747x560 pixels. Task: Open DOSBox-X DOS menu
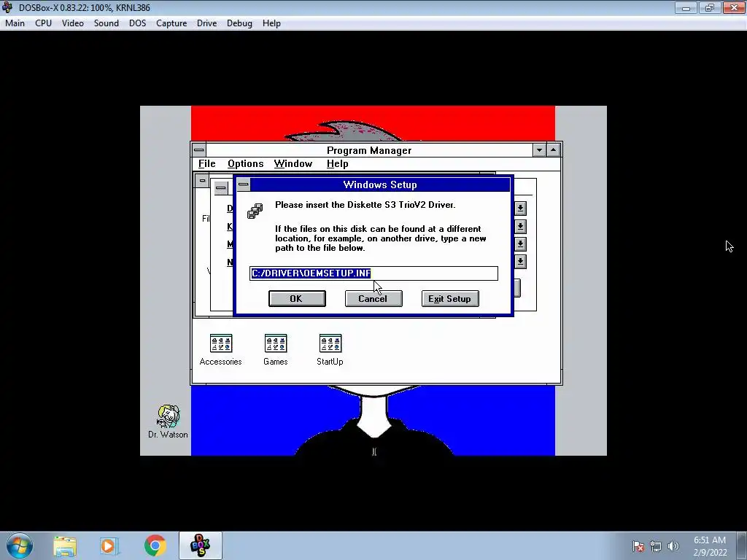[138, 23]
